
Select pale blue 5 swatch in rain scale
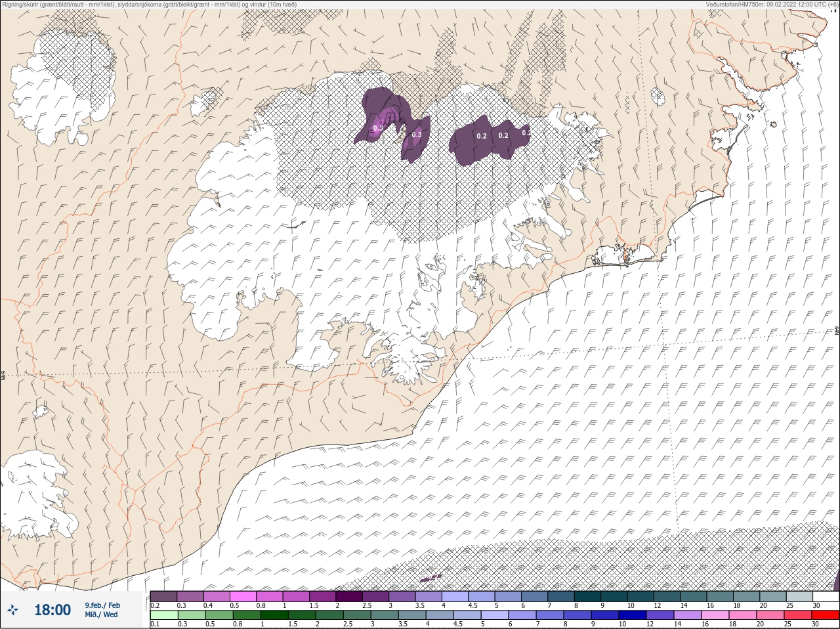point(496,615)
